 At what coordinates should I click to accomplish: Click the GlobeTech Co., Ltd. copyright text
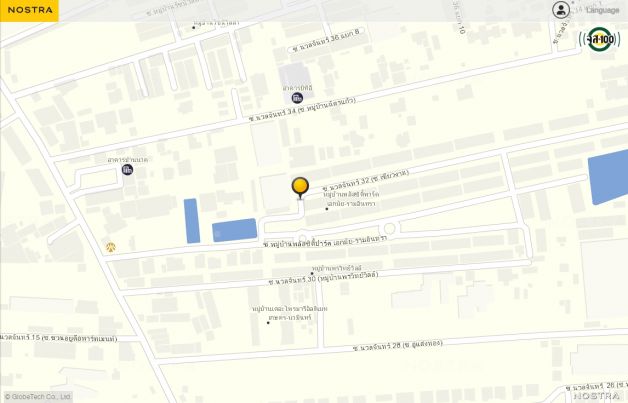click(38, 397)
